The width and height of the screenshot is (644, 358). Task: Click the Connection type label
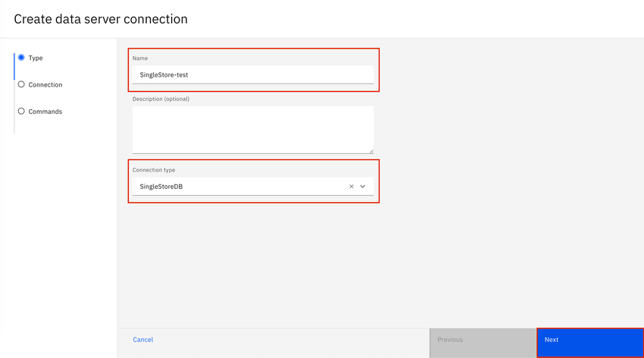154,170
